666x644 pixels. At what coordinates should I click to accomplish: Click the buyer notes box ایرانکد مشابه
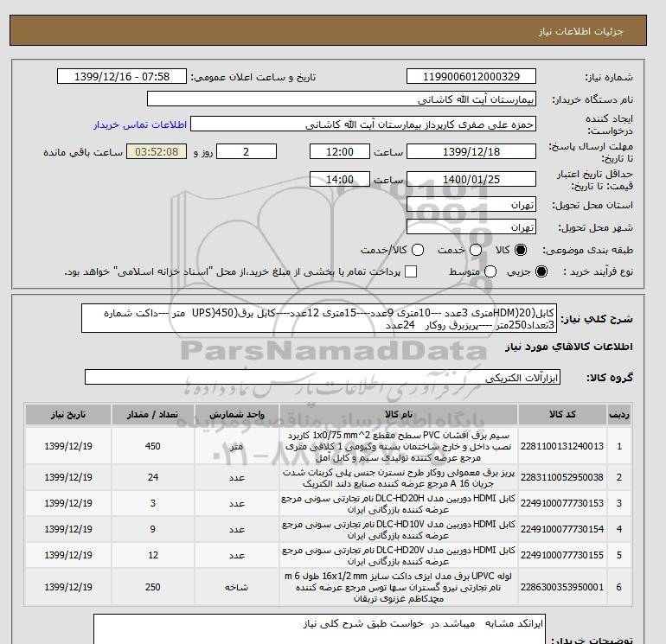point(319,629)
